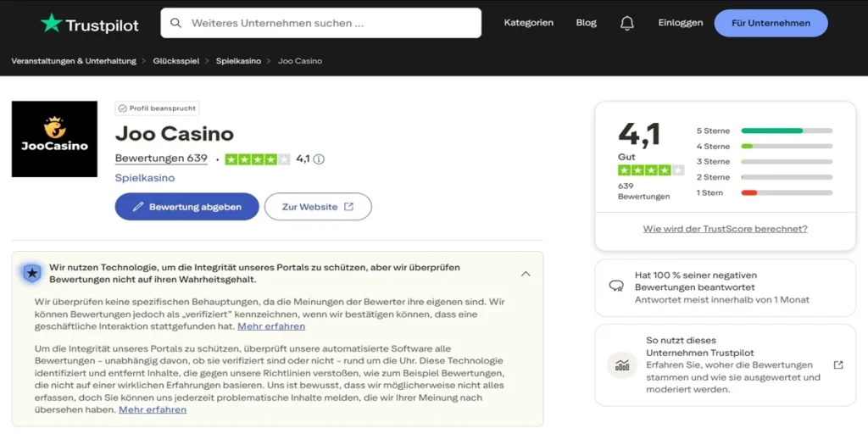Image resolution: width=868 pixels, height=434 pixels.
Task: Click the 'Zur Website' button
Action: 319,207
